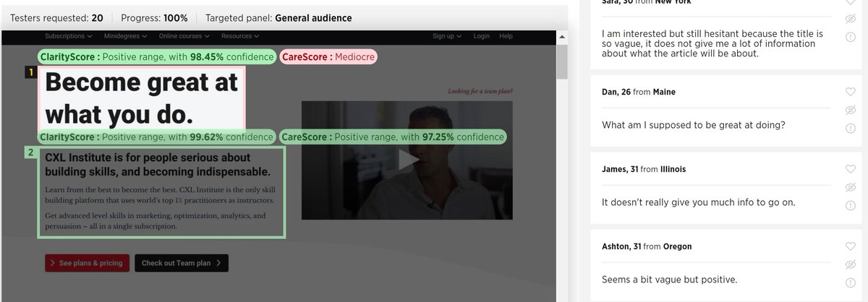Click the 'Progress: 100%' label

(x=155, y=17)
